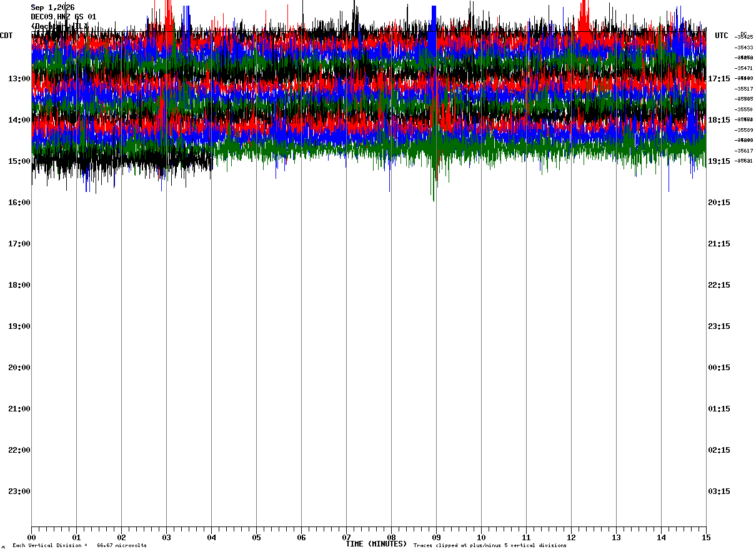The width and height of the screenshot is (756, 554).
Task: Click the 13:00 CDT time label
Action: pyautogui.click(x=19, y=79)
